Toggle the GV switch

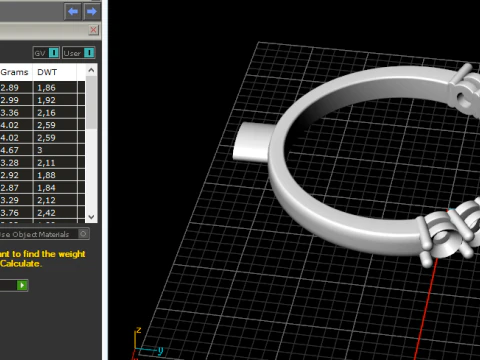pos(46,53)
